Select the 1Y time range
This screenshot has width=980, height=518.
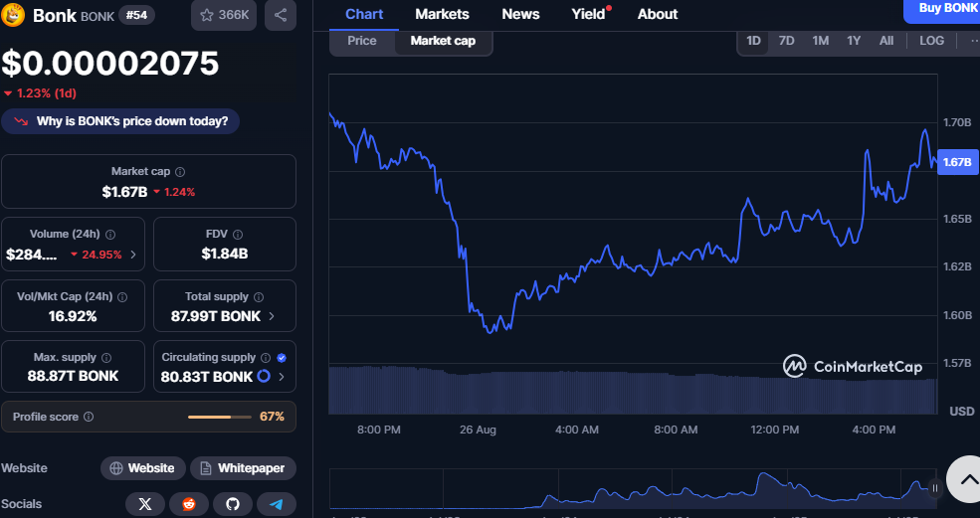(x=853, y=41)
